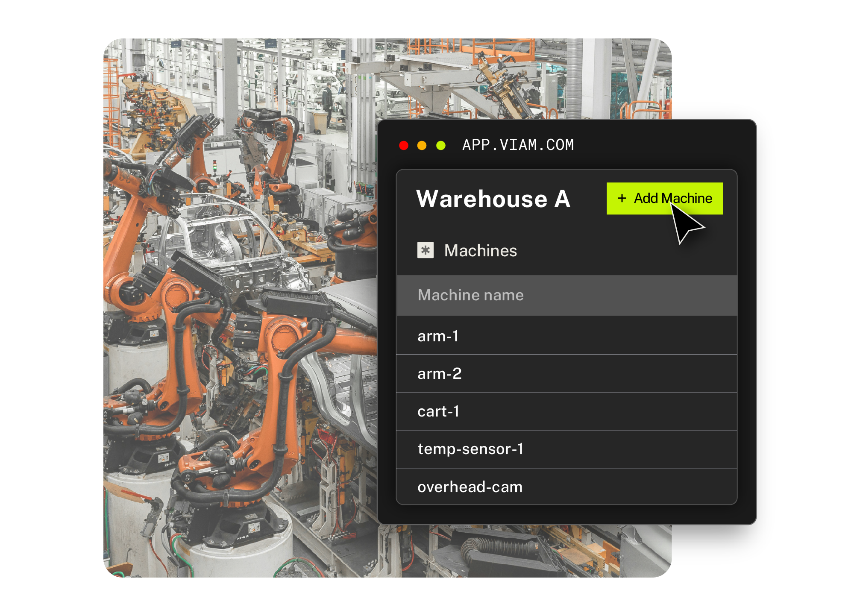Click the plus icon in Add Machine
The height and width of the screenshot is (616, 860).
(x=622, y=198)
